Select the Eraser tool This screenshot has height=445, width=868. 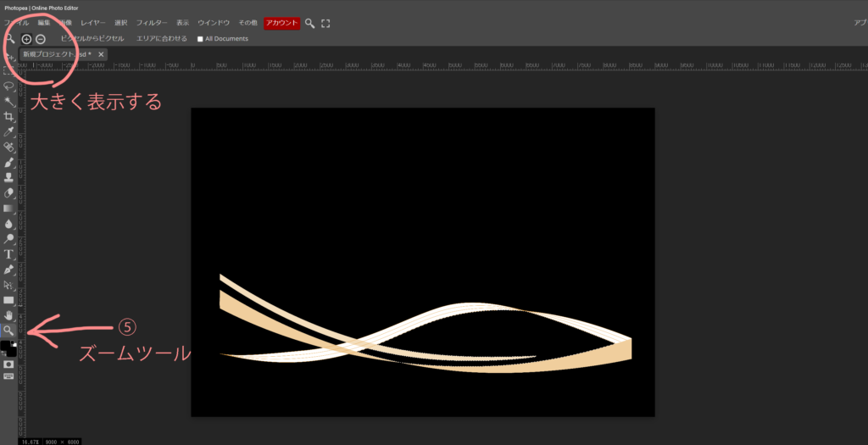9,192
